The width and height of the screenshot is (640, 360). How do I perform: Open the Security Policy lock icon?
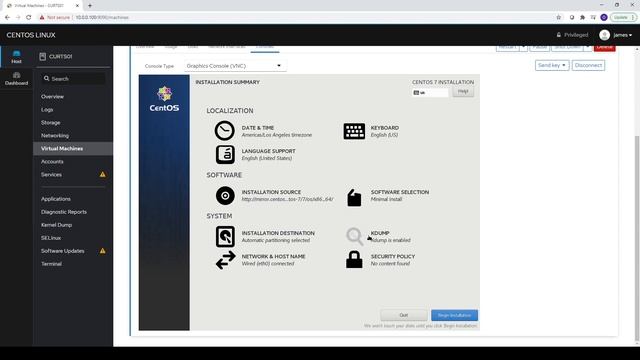pyautogui.click(x=354, y=260)
